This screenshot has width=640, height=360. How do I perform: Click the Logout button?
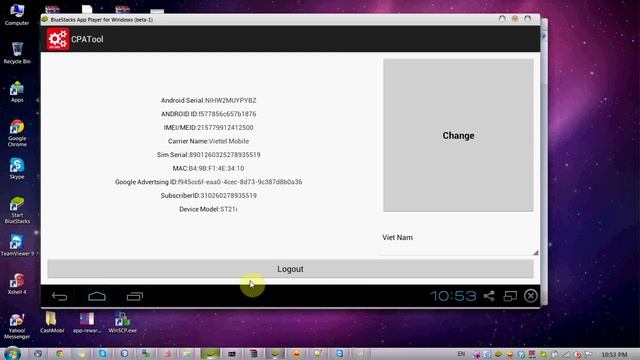[x=290, y=269]
